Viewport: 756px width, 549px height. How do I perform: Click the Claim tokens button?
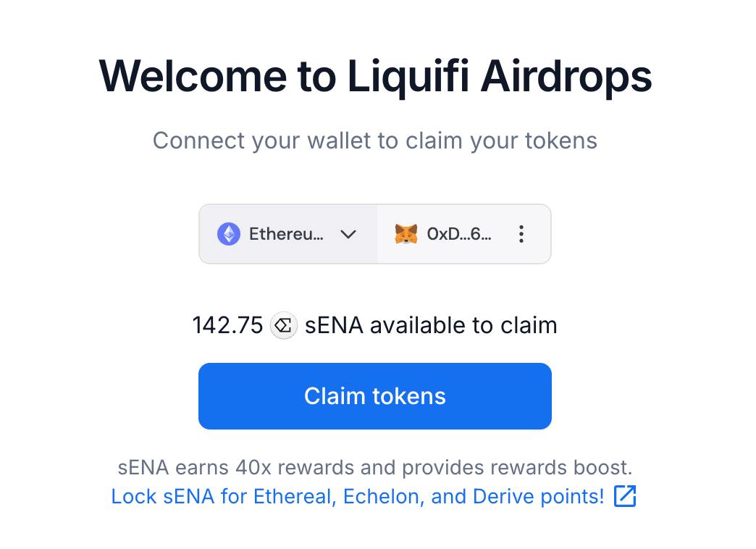click(x=375, y=396)
